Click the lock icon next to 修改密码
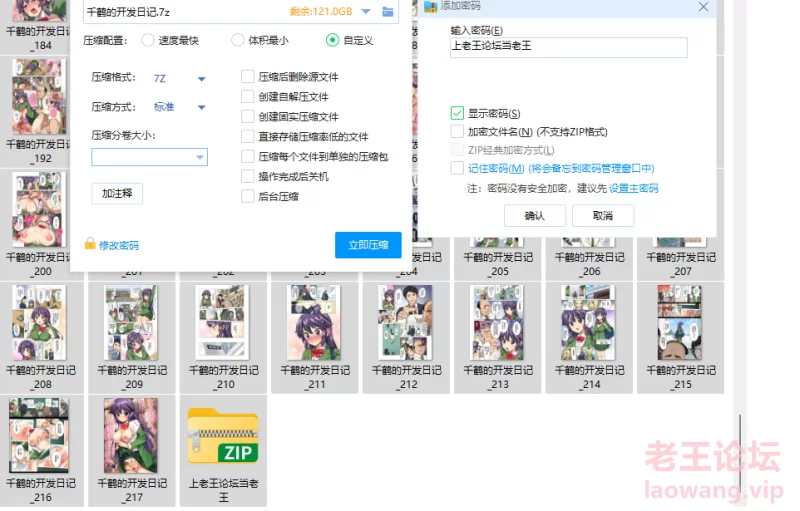The image size is (800, 511). 90,244
